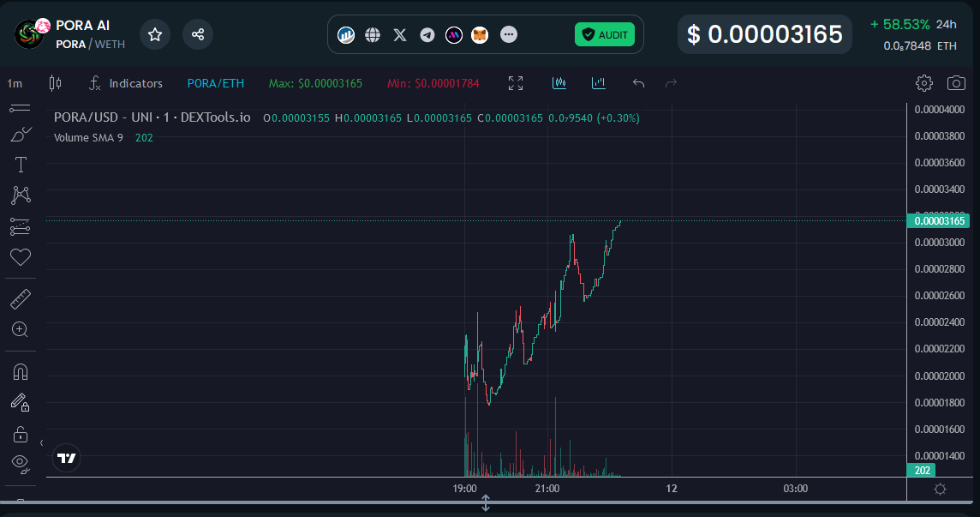Click the +58.53% 24h change
Screen dimensions: 980x517
[x=913, y=24]
